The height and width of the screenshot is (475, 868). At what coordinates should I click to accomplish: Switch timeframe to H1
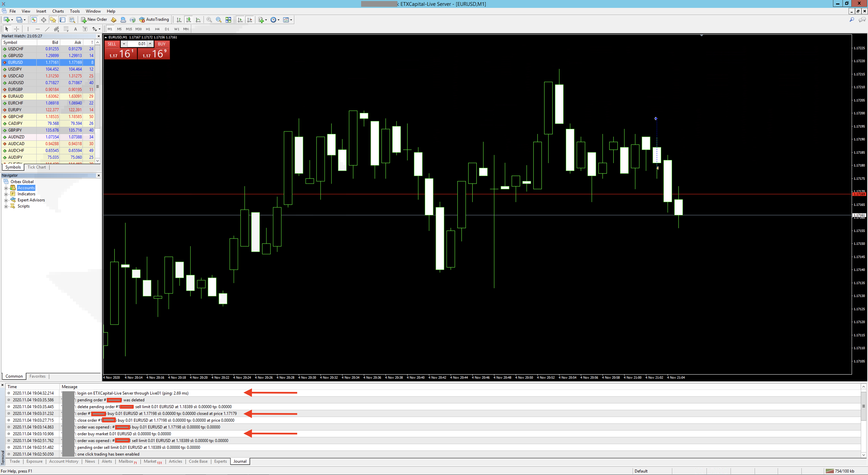tap(148, 29)
